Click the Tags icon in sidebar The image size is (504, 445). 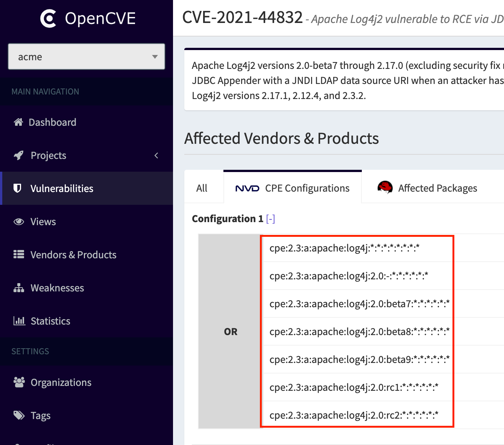click(x=19, y=415)
